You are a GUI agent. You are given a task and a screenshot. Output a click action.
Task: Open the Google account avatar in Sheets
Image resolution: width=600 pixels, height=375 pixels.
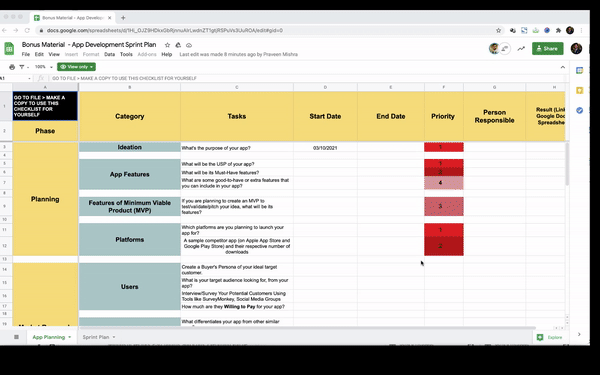point(576,49)
